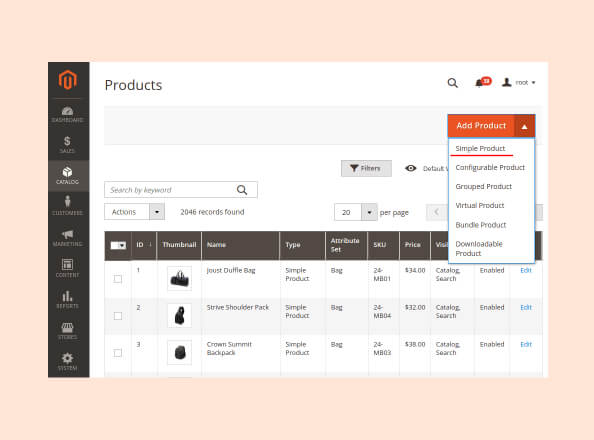Click the Price column header

pyautogui.click(x=414, y=245)
